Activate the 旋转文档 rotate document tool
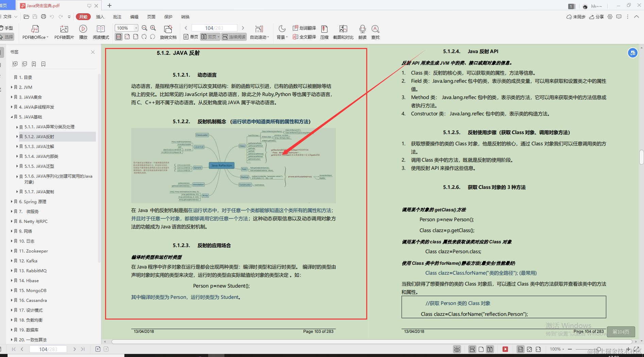Viewport: 644px width, 357px height. coord(168,32)
